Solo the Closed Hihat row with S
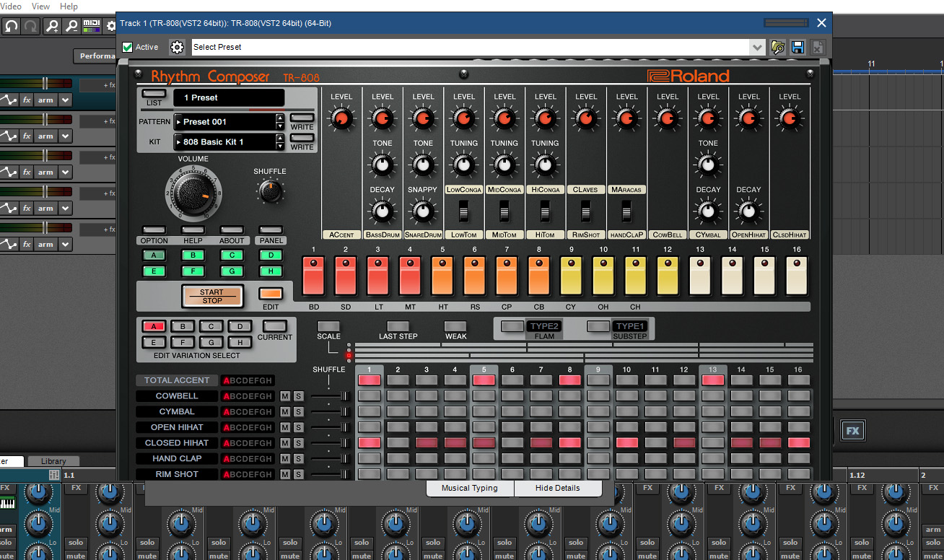The width and height of the screenshot is (944, 560). (x=298, y=443)
